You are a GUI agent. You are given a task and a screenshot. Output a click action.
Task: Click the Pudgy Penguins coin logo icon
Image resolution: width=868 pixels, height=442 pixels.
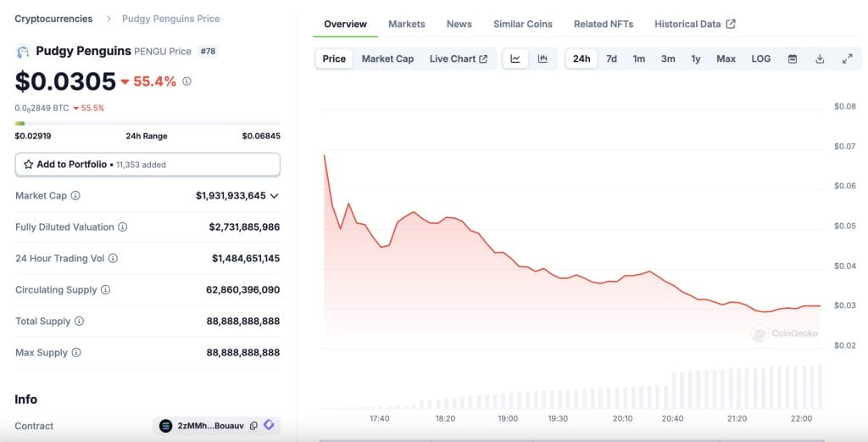(23, 52)
